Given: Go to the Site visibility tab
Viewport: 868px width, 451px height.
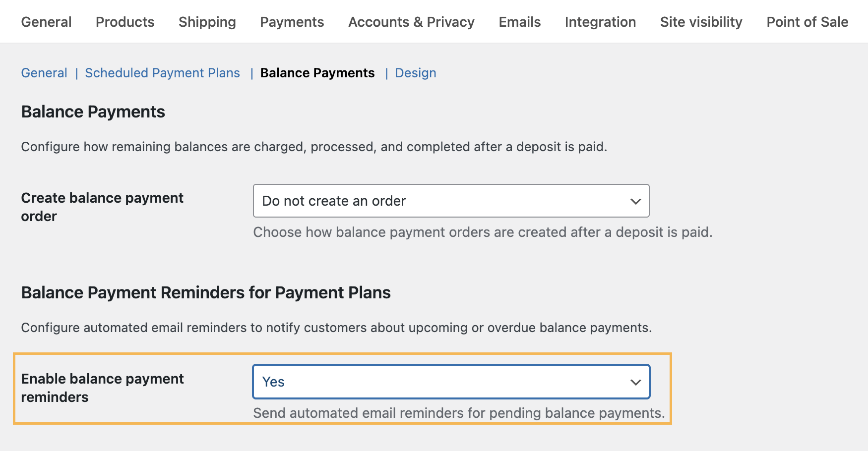Looking at the screenshot, I should click(x=701, y=22).
